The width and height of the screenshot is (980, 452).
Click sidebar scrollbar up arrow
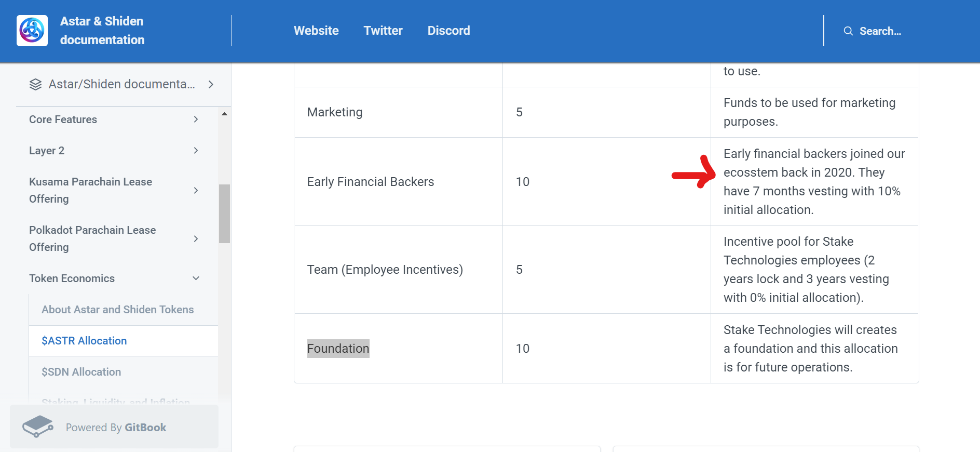point(224,114)
